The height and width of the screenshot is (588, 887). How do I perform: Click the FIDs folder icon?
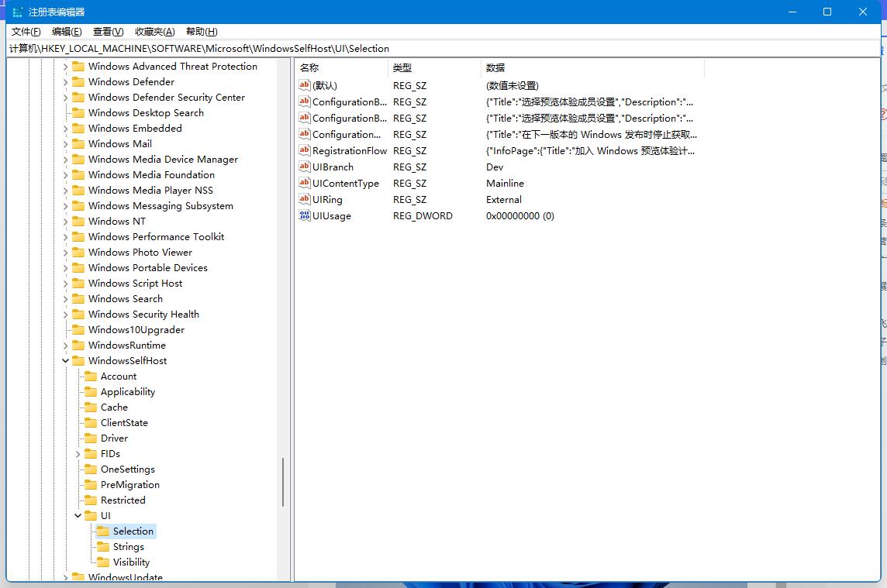91,453
